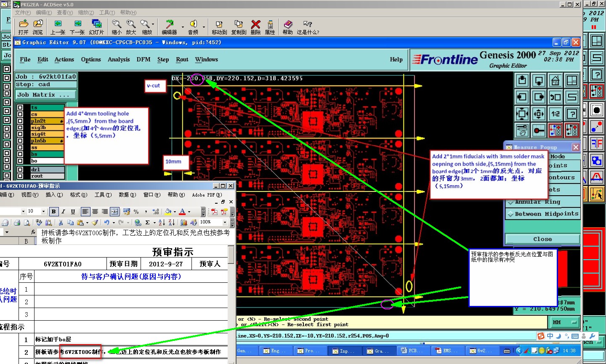
Task: Click the PCB... taskbar button
Action: click(x=412, y=351)
